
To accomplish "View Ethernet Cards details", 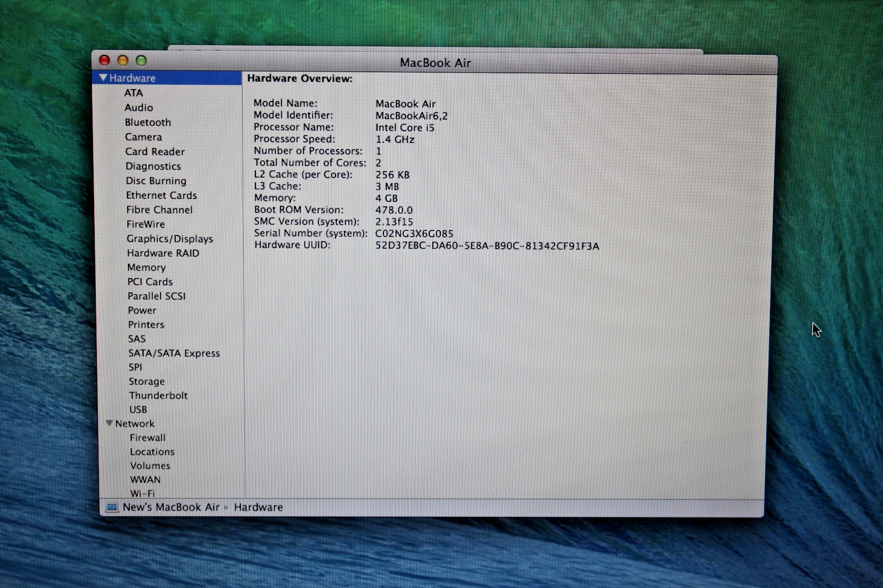I will pos(161,195).
